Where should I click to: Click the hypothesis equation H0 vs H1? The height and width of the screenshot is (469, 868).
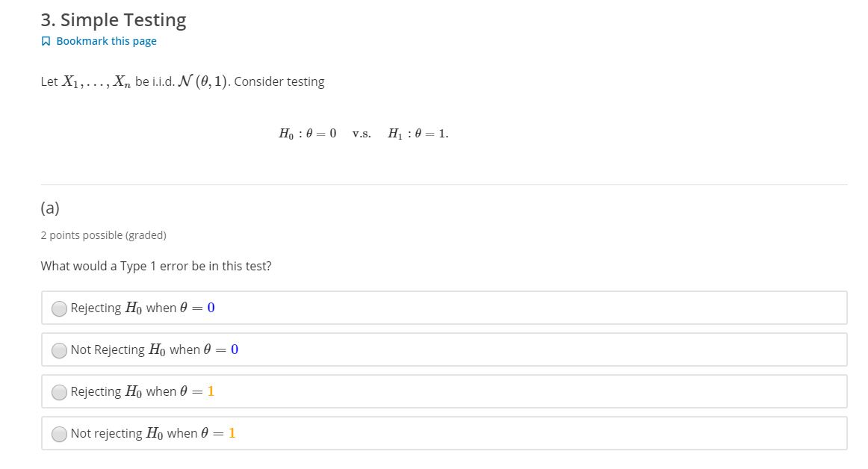point(362,133)
